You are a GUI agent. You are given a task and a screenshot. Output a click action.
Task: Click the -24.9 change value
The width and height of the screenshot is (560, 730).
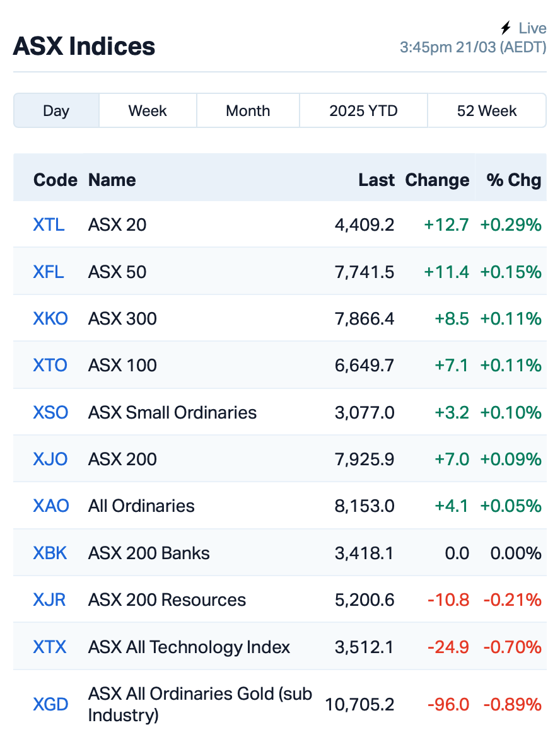pos(448,647)
